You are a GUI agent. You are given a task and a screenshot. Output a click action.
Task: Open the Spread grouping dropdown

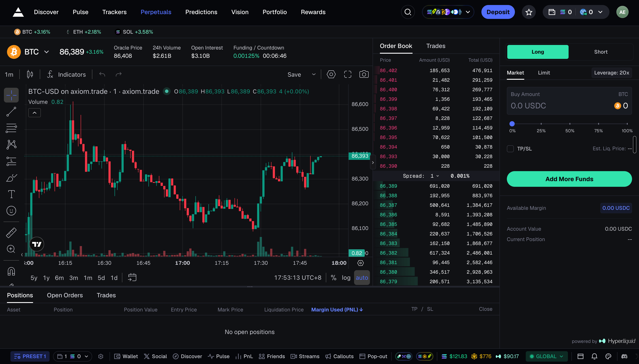(435, 176)
